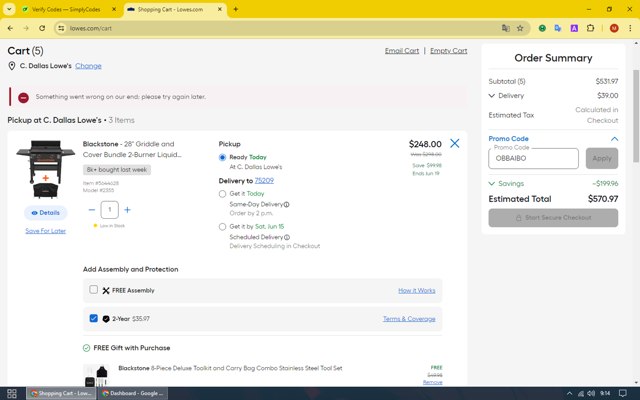Viewport: 640px width, 400px height.
Task: Change the C. Dallas Lowe's store
Action: pyautogui.click(x=88, y=66)
